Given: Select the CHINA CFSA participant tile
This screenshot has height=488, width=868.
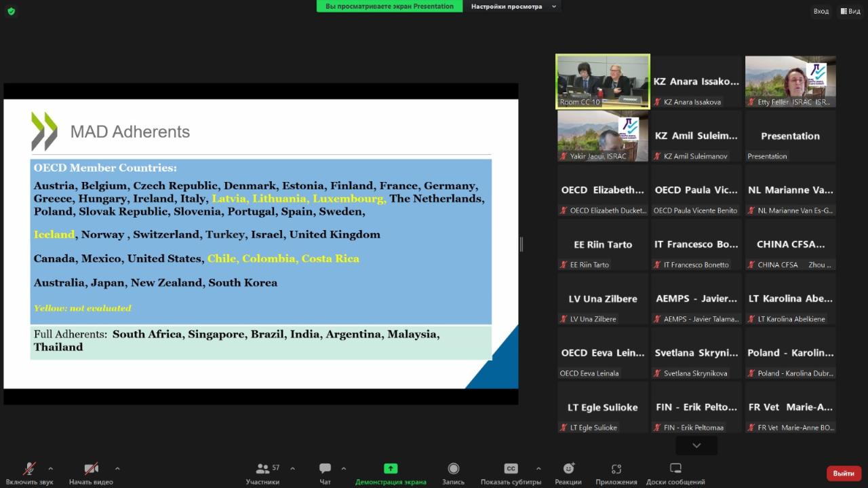Looking at the screenshot, I should [x=791, y=244].
